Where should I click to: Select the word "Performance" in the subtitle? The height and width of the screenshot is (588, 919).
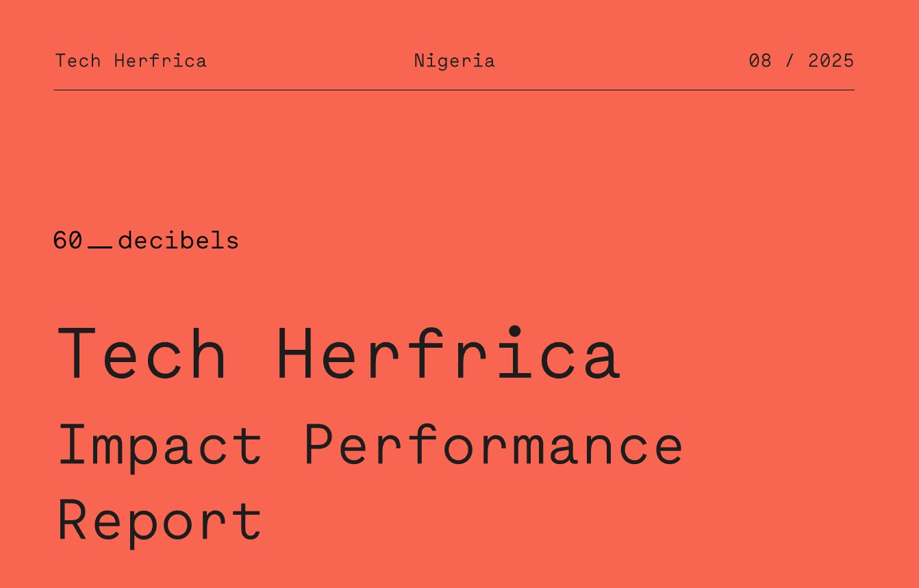(x=494, y=445)
